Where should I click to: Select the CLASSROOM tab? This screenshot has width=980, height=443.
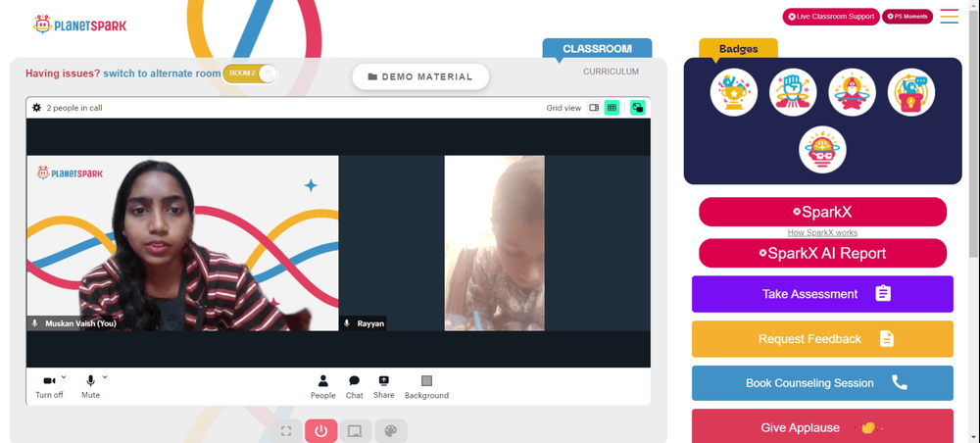click(597, 49)
